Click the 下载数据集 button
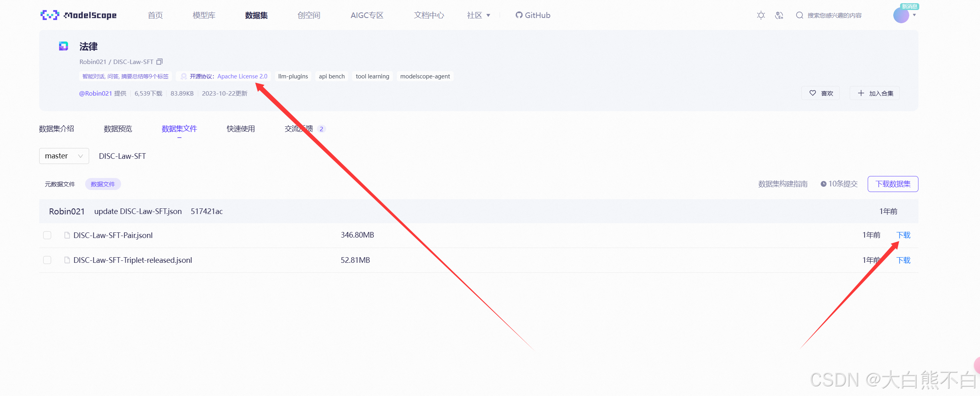Viewport: 980px width, 396px height. (x=893, y=184)
